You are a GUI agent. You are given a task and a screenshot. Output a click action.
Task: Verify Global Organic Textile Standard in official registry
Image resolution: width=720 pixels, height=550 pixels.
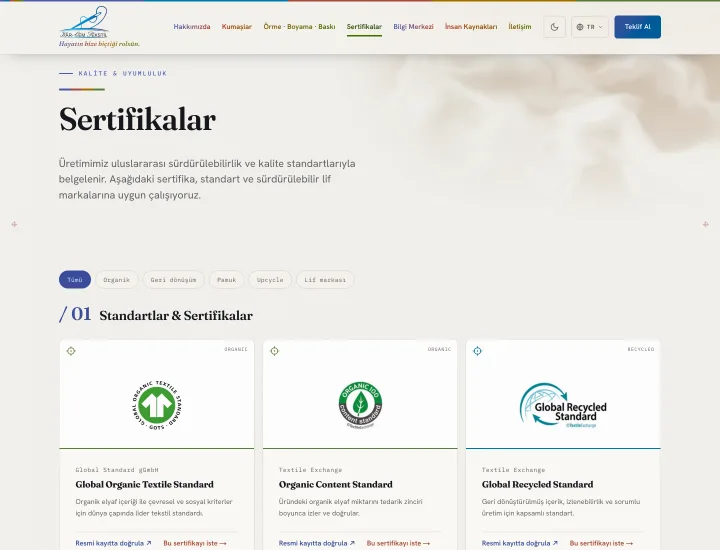[113, 543]
